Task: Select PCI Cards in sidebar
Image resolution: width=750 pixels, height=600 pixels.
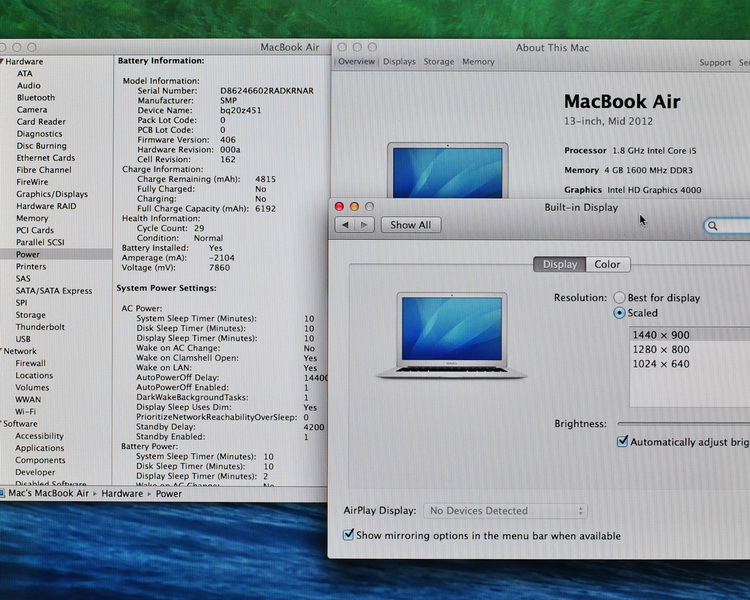Action: 35,230
